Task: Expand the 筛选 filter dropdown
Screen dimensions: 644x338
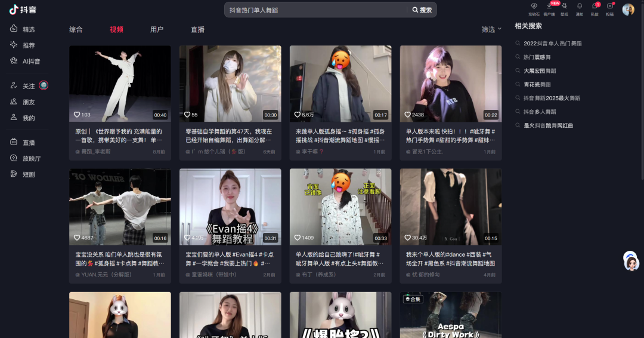Action: click(491, 30)
